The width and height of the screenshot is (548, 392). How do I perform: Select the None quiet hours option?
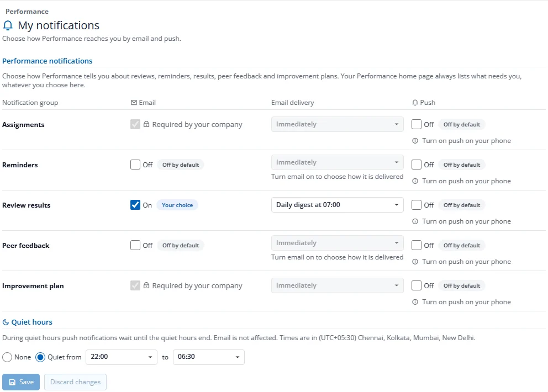[7, 357]
